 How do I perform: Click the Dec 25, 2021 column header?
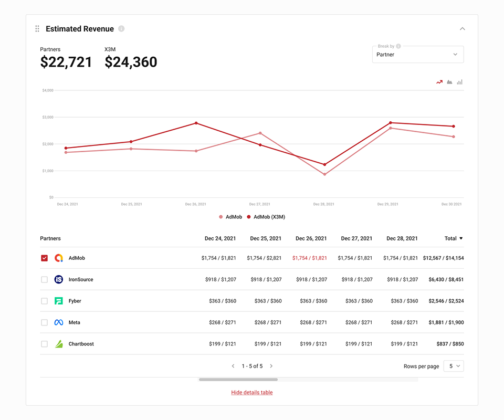266,238
